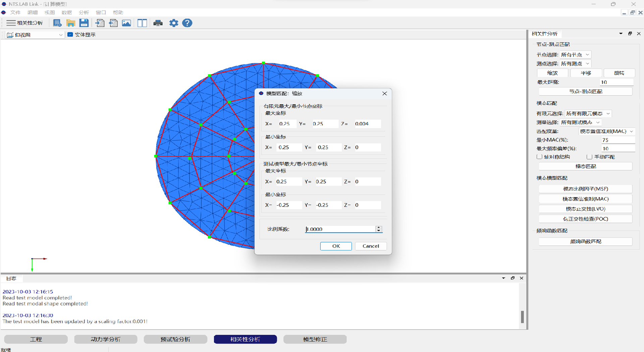Screen dimensions: 644x352
Task: Click the 比例系数 spinner arrows
Action: pyautogui.click(x=379, y=229)
